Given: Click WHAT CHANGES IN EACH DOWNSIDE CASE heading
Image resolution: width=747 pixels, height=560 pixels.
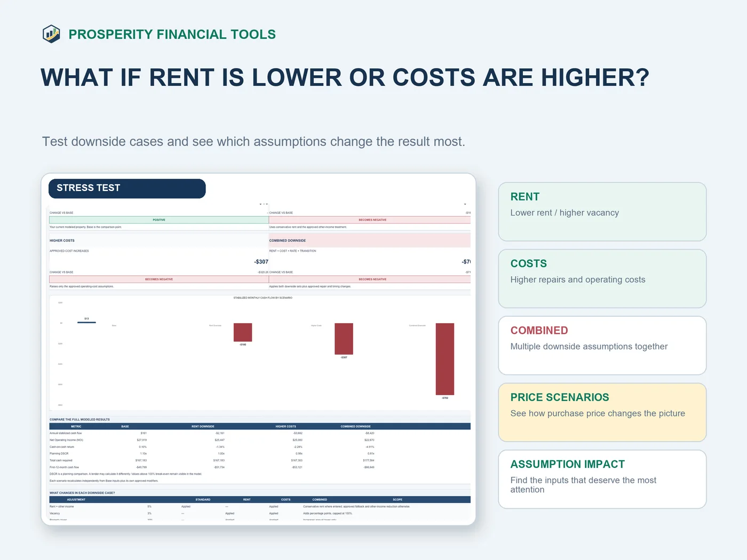Looking at the screenshot, I should [x=82, y=493].
